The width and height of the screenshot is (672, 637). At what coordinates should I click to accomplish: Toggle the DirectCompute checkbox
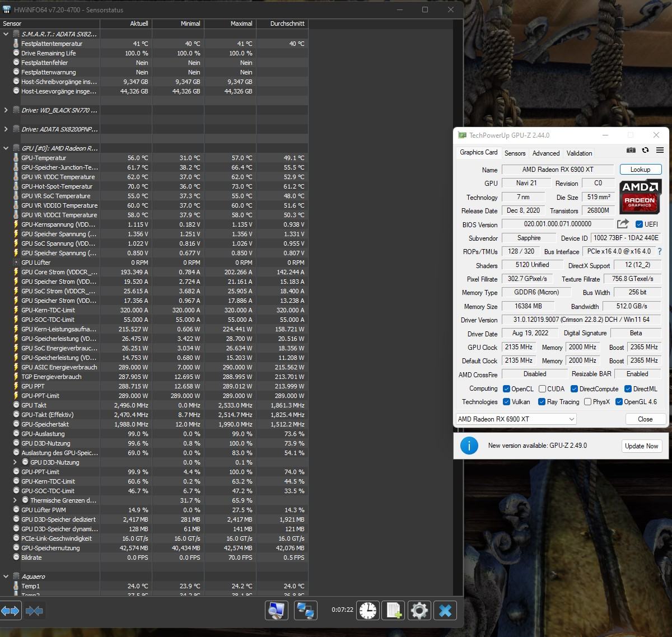(574, 389)
